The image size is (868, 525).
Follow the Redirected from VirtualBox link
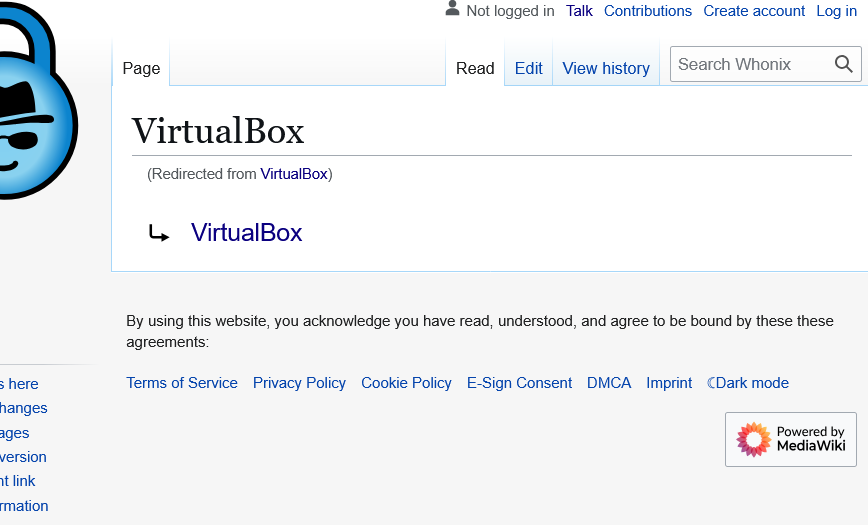294,174
